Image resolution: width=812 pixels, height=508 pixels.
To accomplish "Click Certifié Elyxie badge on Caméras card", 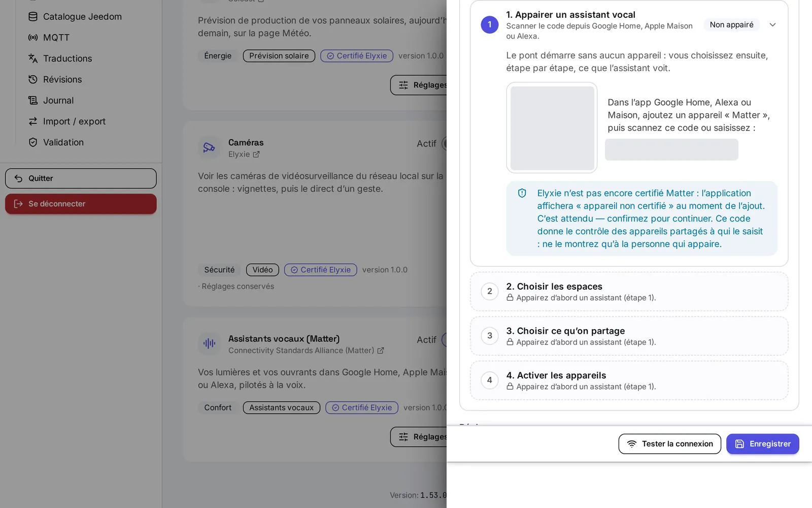I will (x=321, y=270).
